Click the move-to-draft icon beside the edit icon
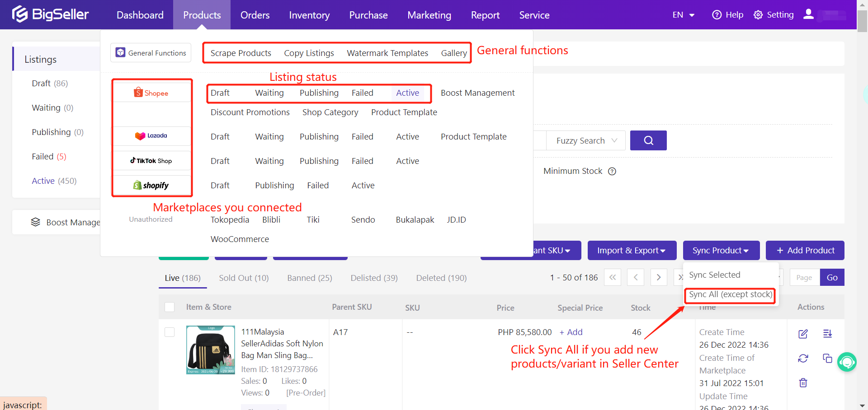 (828, 334)
